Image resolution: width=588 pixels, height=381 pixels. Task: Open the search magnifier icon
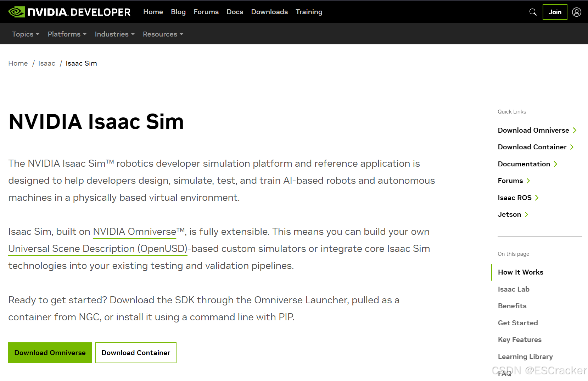click(x=533, y=12)
